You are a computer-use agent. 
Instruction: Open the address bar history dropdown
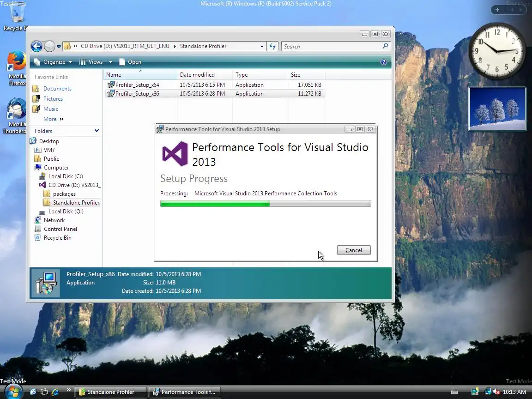[262, 47]
